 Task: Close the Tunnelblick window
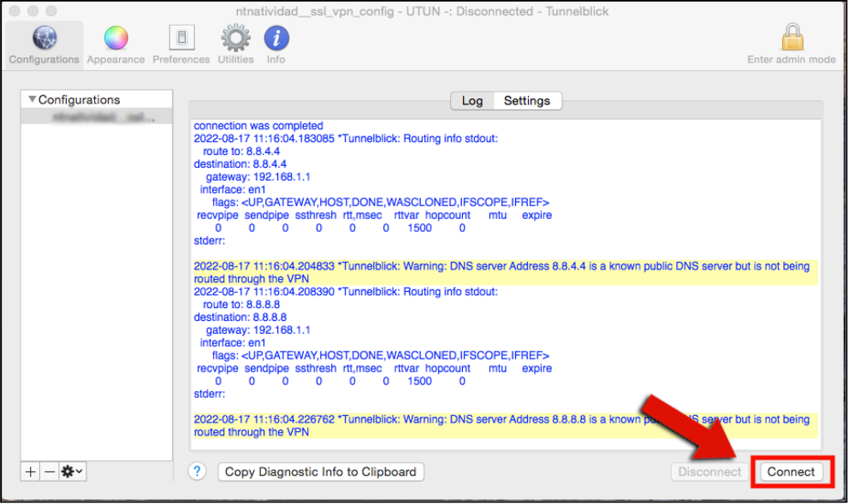[x=15, y=11]
